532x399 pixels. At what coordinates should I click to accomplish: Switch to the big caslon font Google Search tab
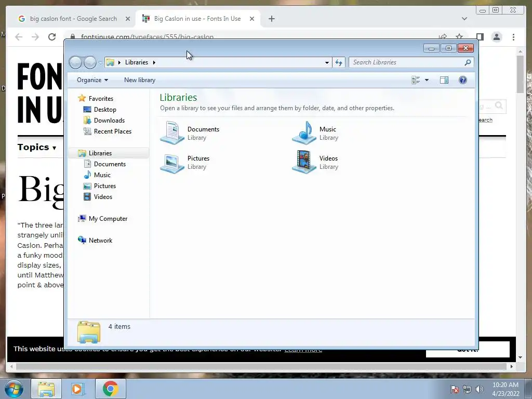coord(73,19)
